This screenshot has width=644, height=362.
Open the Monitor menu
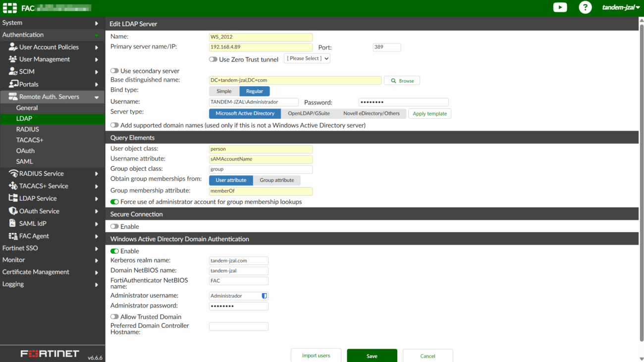tap(13, 259)
